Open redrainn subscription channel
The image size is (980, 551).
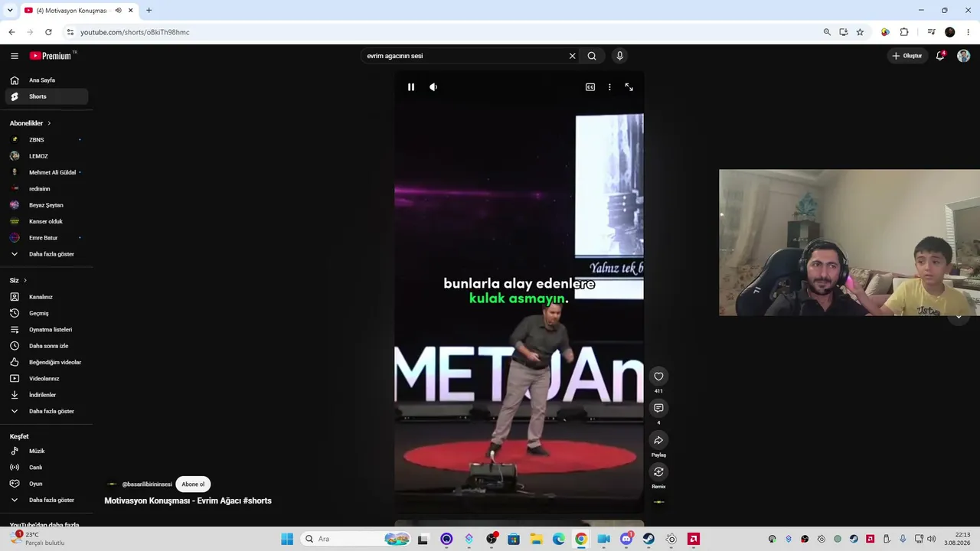pos(47,189)
